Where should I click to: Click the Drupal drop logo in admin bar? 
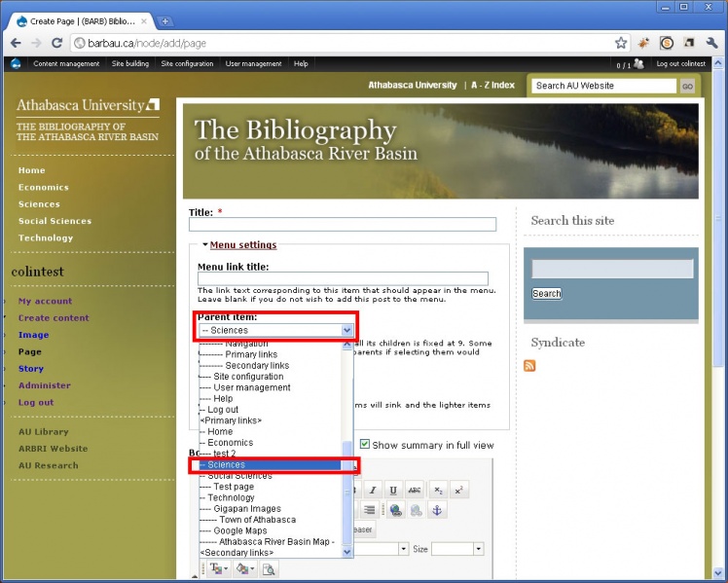click(16, 63)
